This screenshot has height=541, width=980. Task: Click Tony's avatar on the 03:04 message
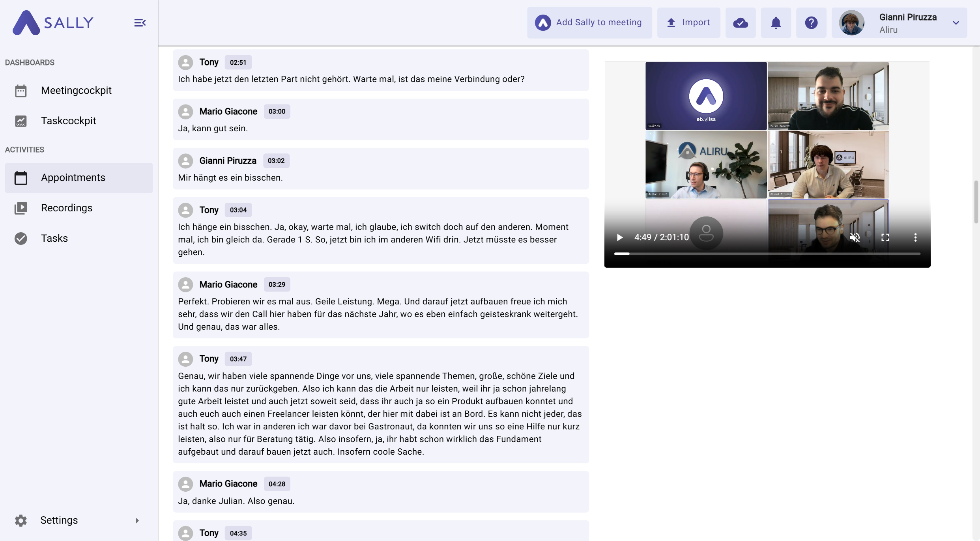[x=185, y=210]
